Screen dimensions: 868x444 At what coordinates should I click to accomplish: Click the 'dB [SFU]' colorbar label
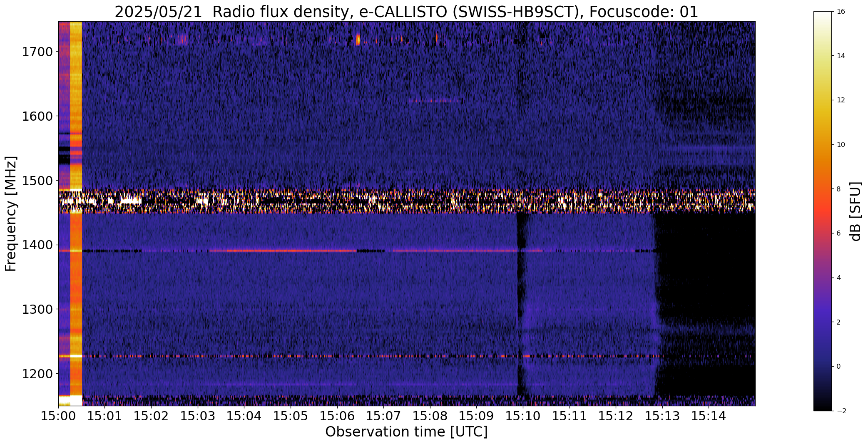pyautogui.click(x=856, y=211)
